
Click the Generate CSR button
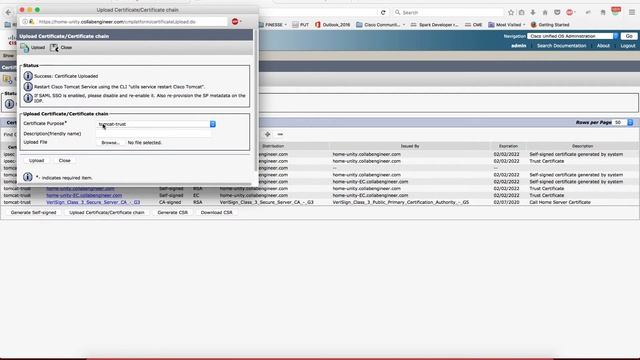(172, 213)
